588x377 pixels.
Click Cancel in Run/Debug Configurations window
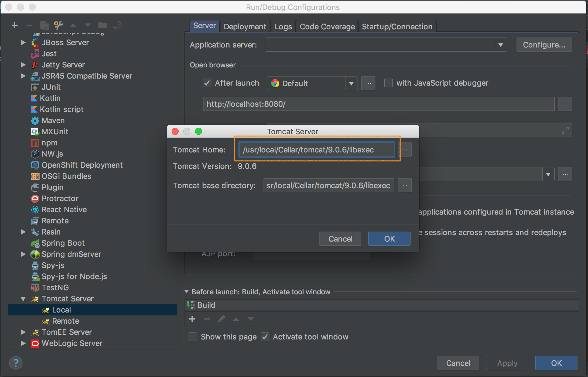(458, 363)
